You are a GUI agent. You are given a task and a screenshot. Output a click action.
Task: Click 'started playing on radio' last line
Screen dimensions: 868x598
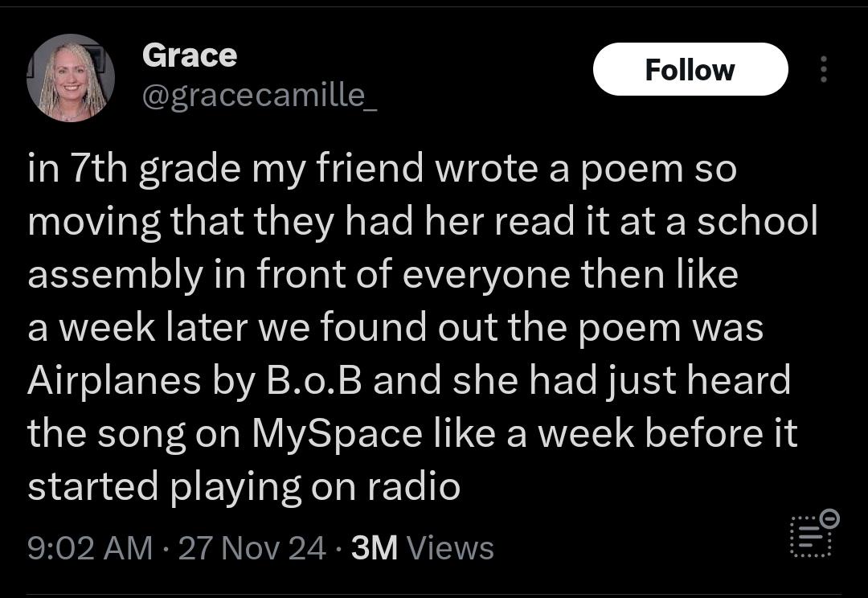point(244,487)
